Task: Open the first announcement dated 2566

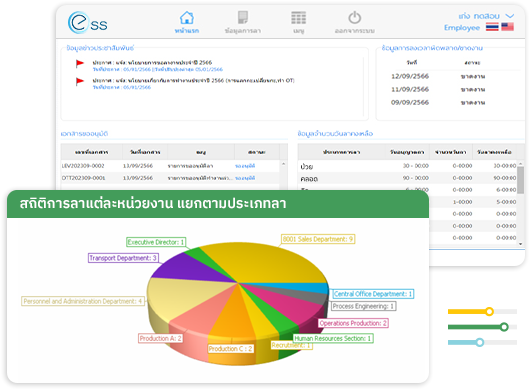Action: (x=152, y=63)
